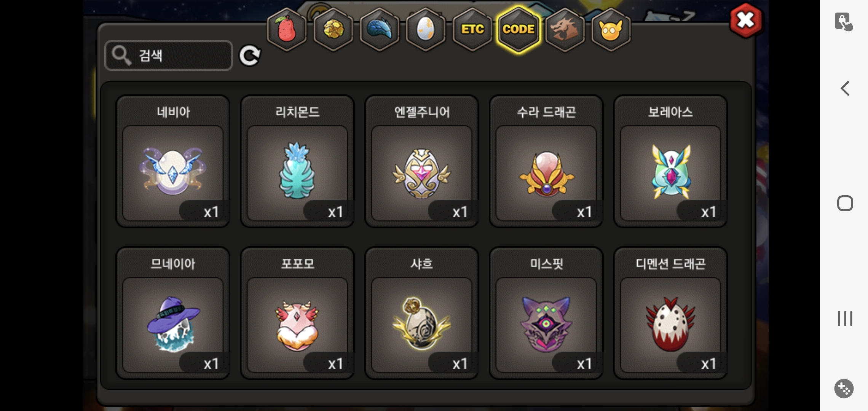Focus the 검색 search field
Viewport: 868px width, 411px height.
tap(169, 56)
